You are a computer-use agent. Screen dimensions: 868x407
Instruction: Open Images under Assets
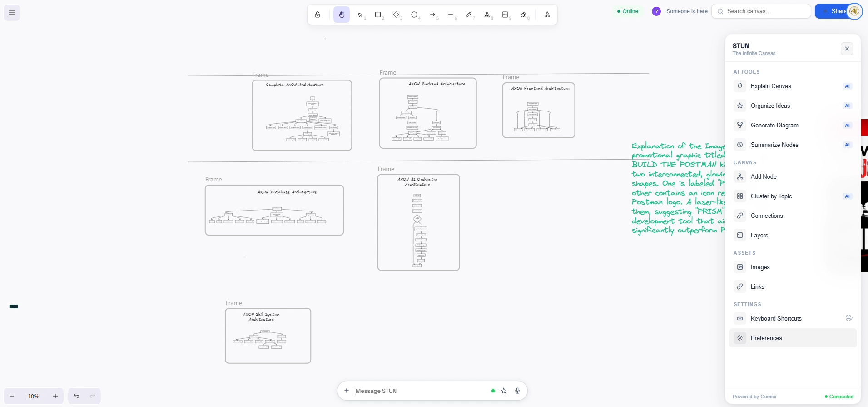pyautogui.click(x=793, y=267)
